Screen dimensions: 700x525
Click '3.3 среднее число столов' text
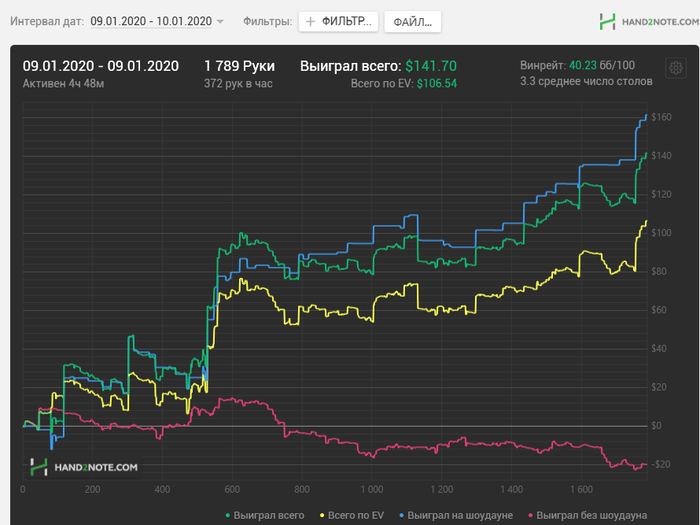click(586, 81)
